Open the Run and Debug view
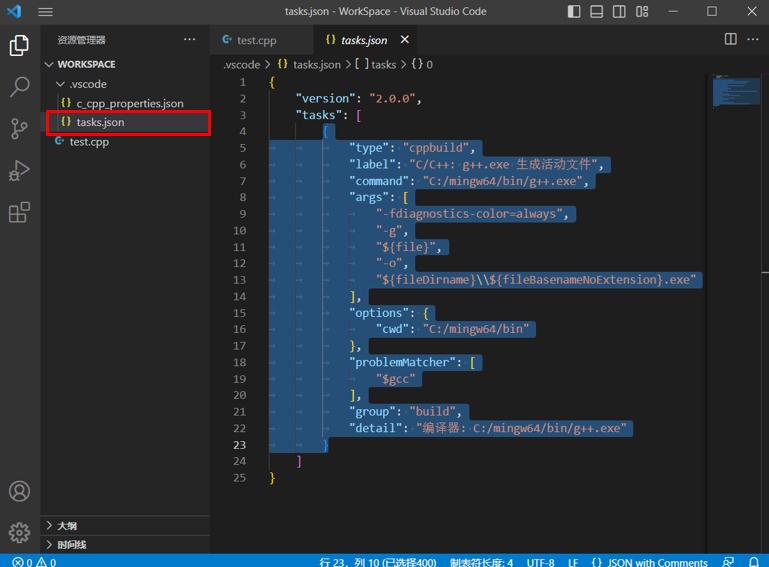This screenshot has height=567, width=769. click(x=20, y=170)
